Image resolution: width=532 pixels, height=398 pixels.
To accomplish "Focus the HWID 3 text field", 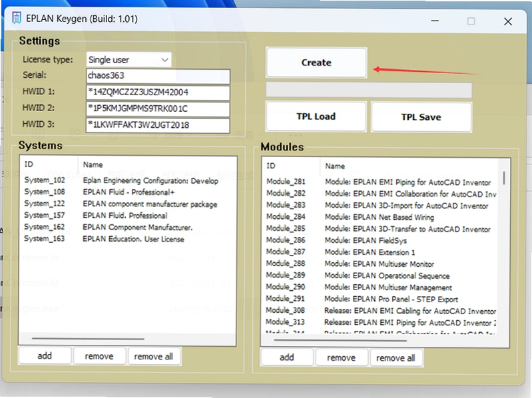I will click(x=158, y=125).
